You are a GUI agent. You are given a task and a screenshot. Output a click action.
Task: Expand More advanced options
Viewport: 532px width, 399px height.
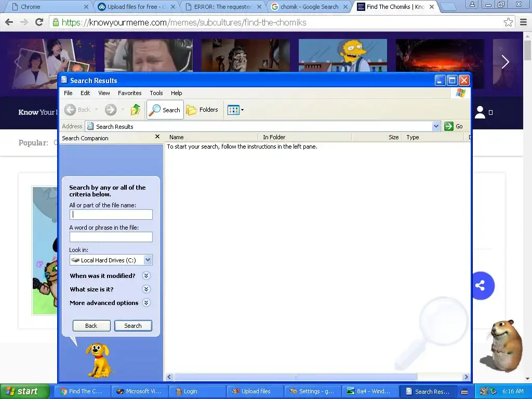(x=146, y=303)
